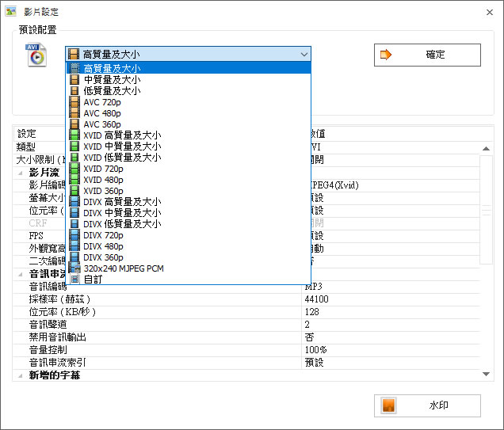
Task: Choose the DIVX 720p preset
Action: click(x=189, y=235)
